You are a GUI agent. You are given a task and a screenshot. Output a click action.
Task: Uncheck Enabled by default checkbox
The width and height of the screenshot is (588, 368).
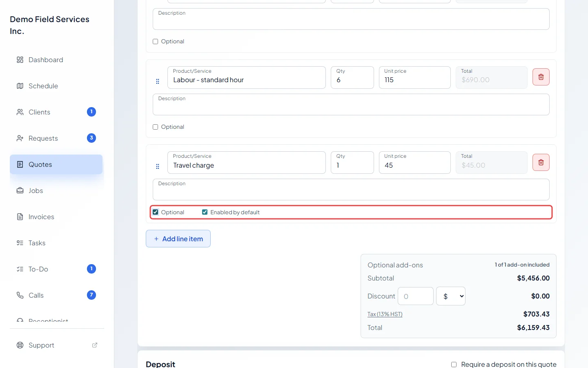(205, 212)
